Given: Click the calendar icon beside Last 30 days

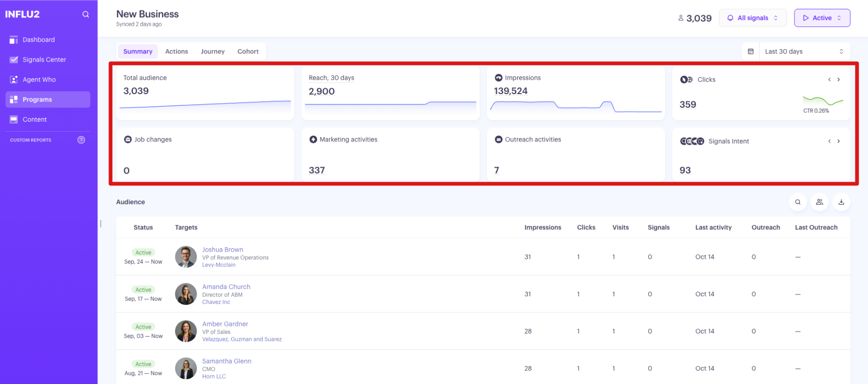Looking at the screenshot, I should click(x=750, y=52).
